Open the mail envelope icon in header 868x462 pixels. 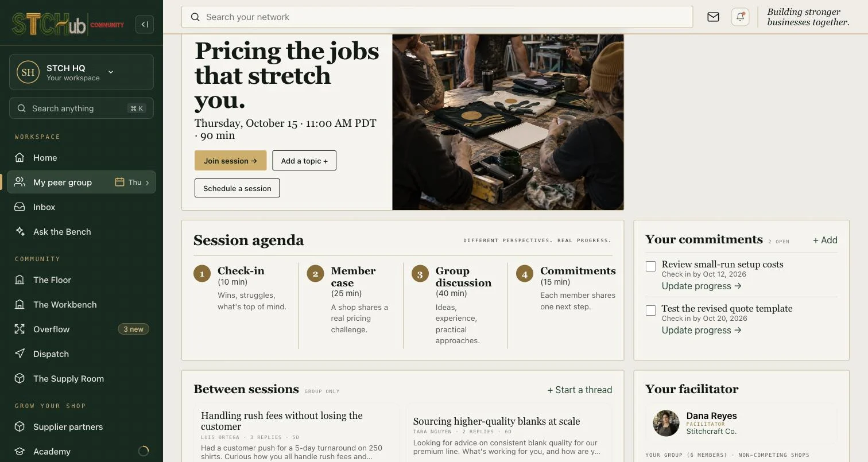click(x=713, y=17)
